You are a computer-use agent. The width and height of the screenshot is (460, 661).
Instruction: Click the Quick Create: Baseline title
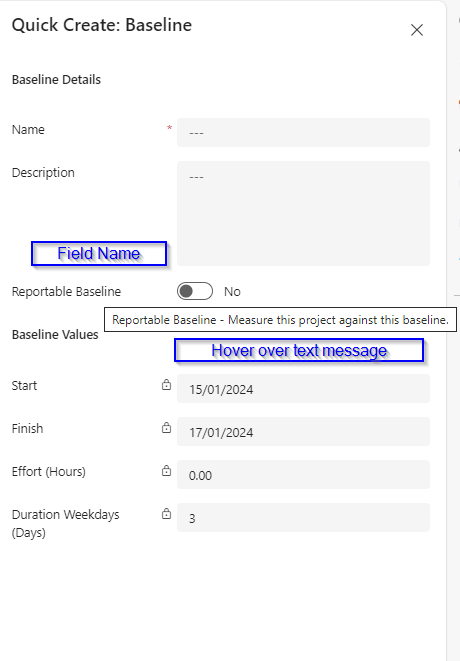102,25
